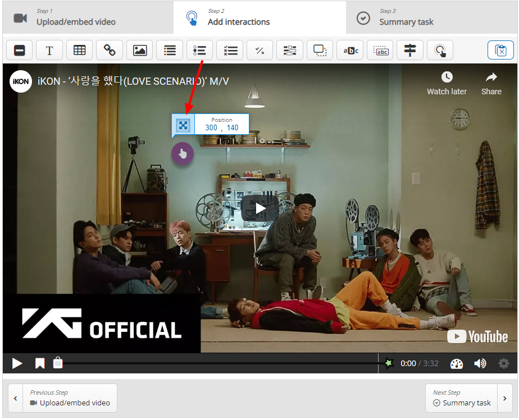Open the bookmarks menu in the player bar
Screen dimensions: 519x420
[40, 363]
